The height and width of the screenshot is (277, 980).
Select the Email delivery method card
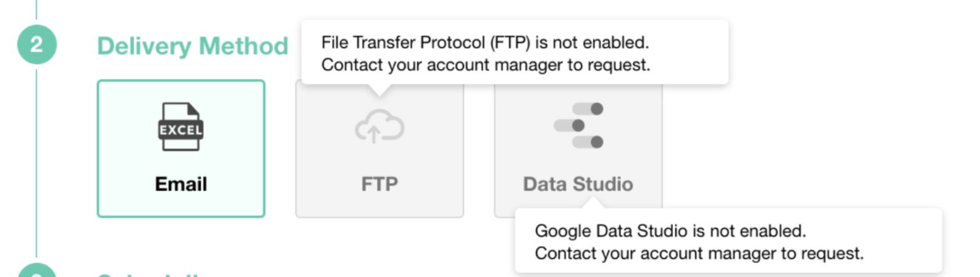pyautogui.click(x=181, y=148)
